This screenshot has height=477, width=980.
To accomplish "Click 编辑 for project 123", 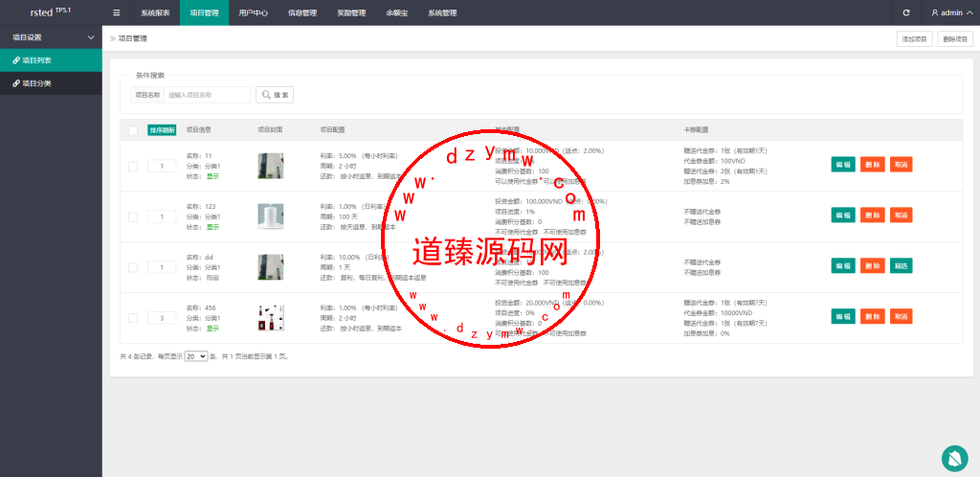I will tap(843, 216).
